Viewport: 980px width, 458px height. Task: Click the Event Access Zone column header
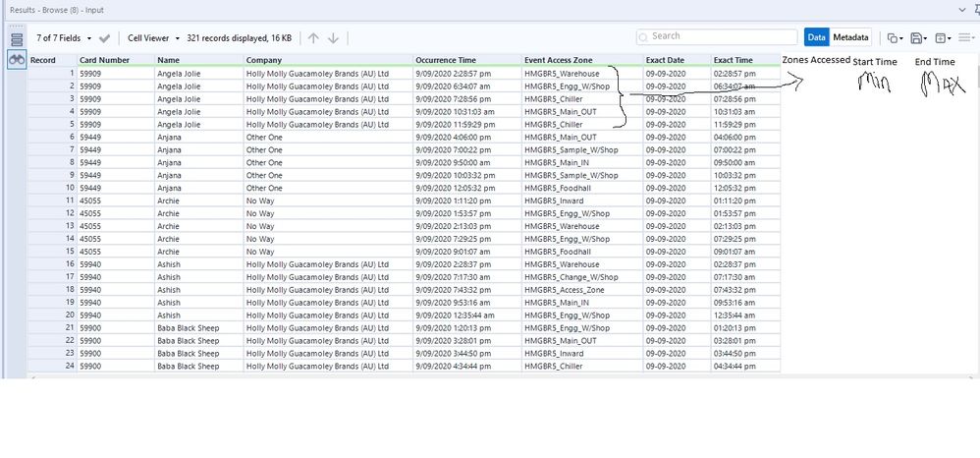(582, 60)
